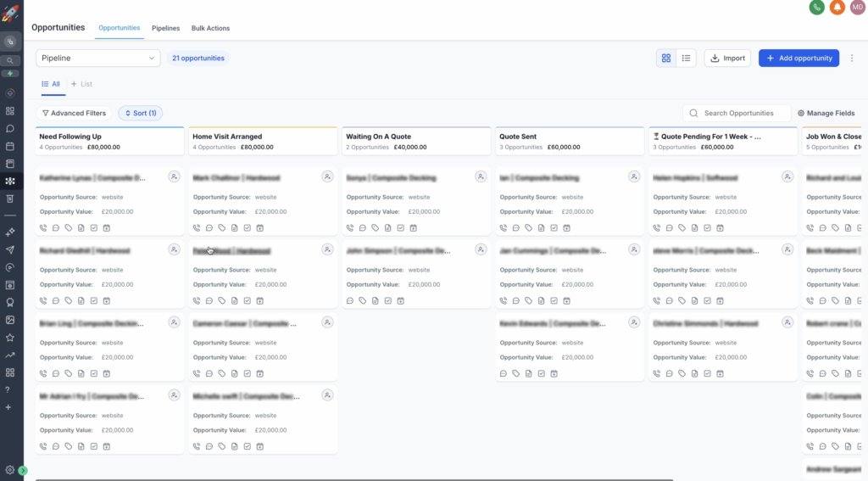This screenshot has height=481, width=868.
Task: Click Need Following Up column header
Action: [x=109, y=142]
